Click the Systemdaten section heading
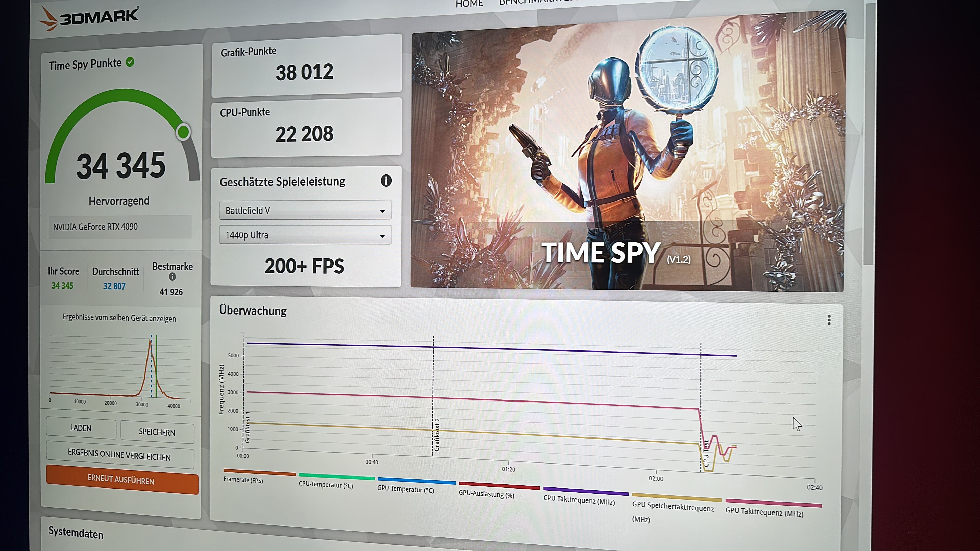980x551 pixels. [76, 533]
